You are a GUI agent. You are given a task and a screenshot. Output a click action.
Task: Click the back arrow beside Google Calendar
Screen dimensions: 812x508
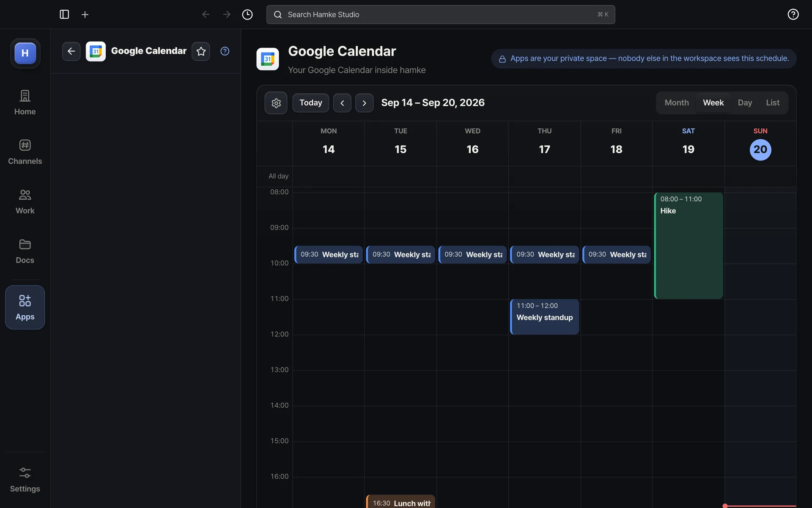pyautogui.click(x=71, y=51)
